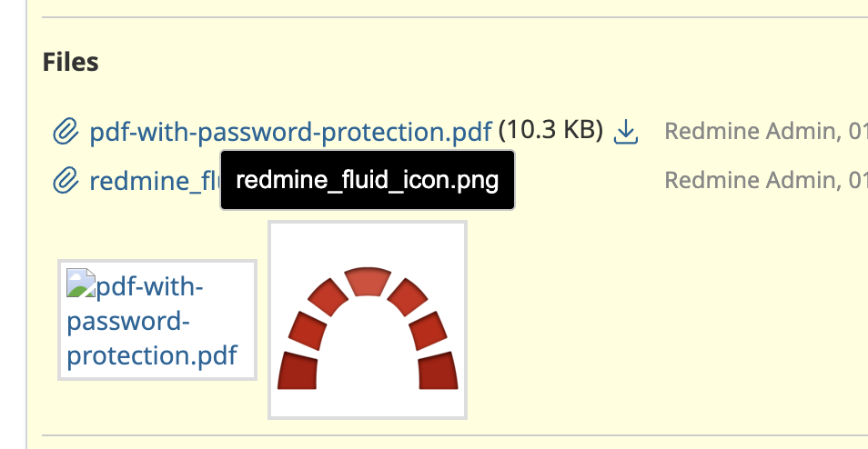The width and height of the screenshot is (868, 449).
Task: Open the PDF thumbnail placeholder box
Action: (x=157, y=320)
